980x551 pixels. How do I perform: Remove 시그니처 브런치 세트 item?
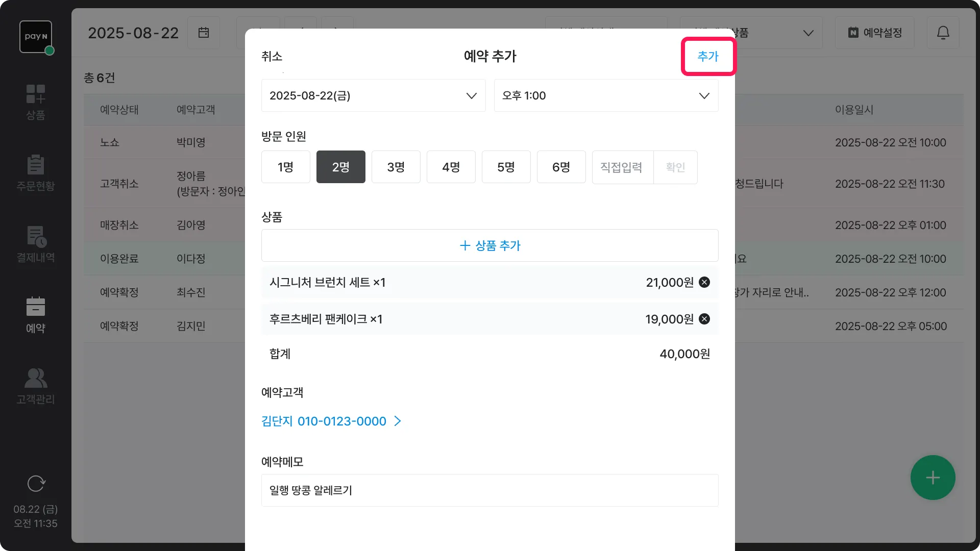(x=704, y=282)
